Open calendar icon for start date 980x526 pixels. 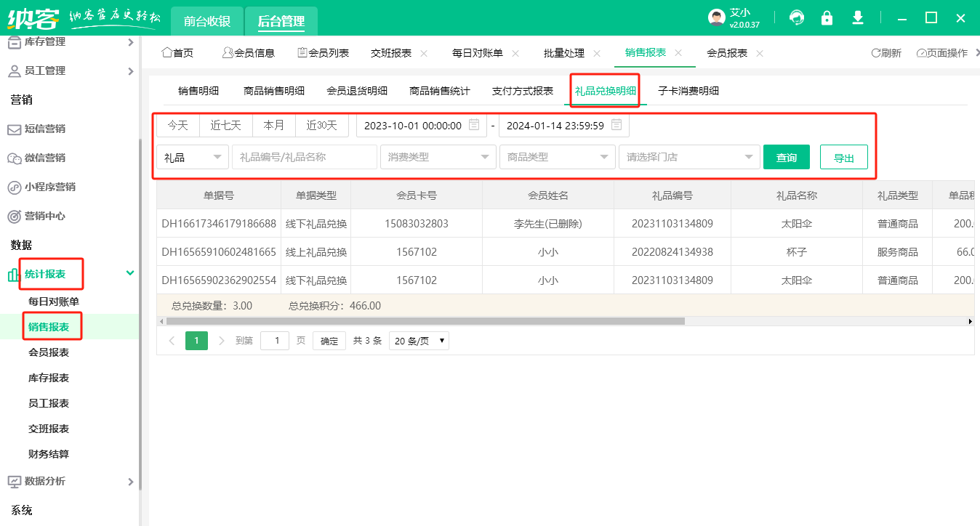474,125
